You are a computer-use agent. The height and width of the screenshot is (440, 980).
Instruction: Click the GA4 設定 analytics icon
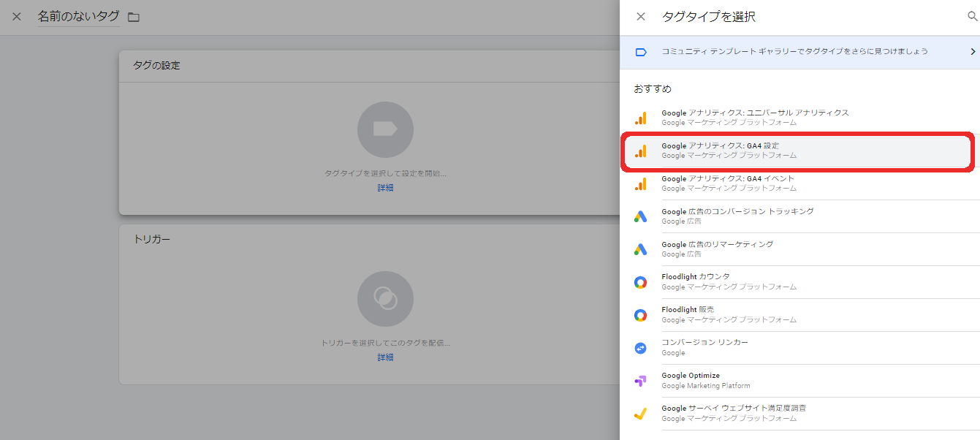click(640, 151)
